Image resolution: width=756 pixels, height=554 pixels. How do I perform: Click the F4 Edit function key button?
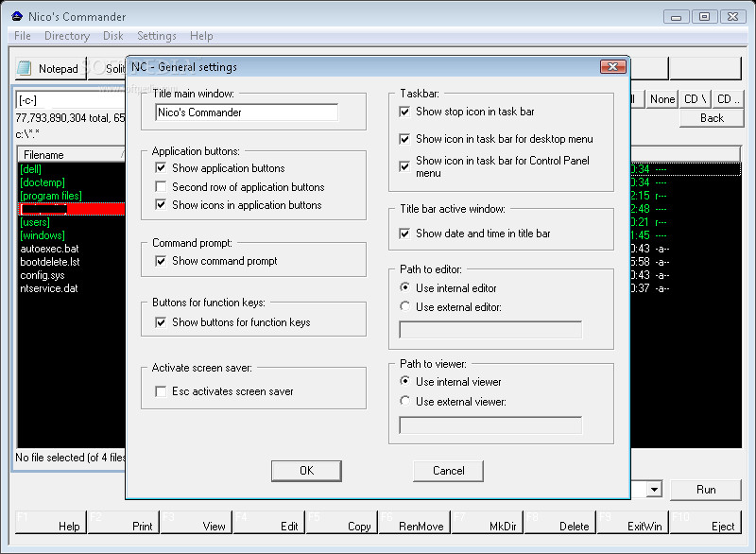click(269, 522)
